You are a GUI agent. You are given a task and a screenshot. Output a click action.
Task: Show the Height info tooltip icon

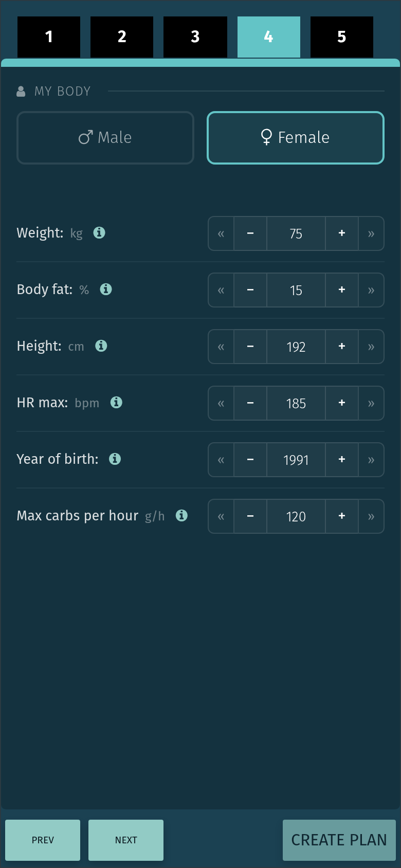(x=101, y=346)
